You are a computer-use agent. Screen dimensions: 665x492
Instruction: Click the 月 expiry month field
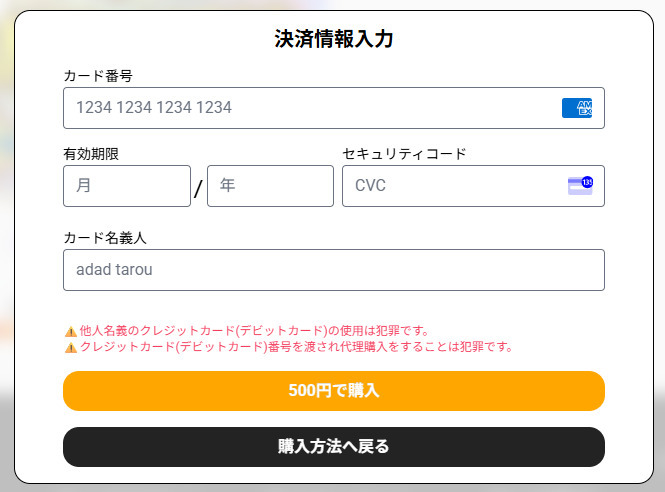[x=126, y=186]
